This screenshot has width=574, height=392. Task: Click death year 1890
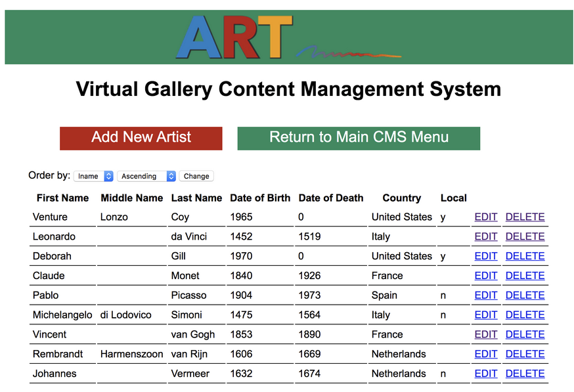coord(310,334)
